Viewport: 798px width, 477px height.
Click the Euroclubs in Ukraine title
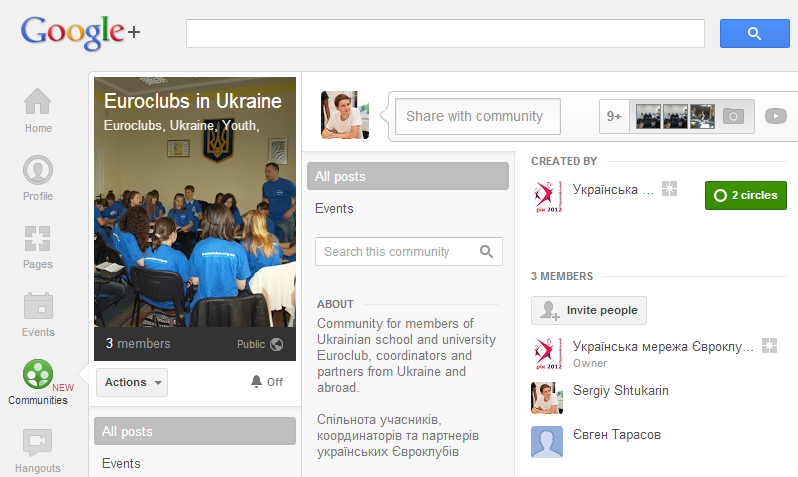[x=192, y=101]
